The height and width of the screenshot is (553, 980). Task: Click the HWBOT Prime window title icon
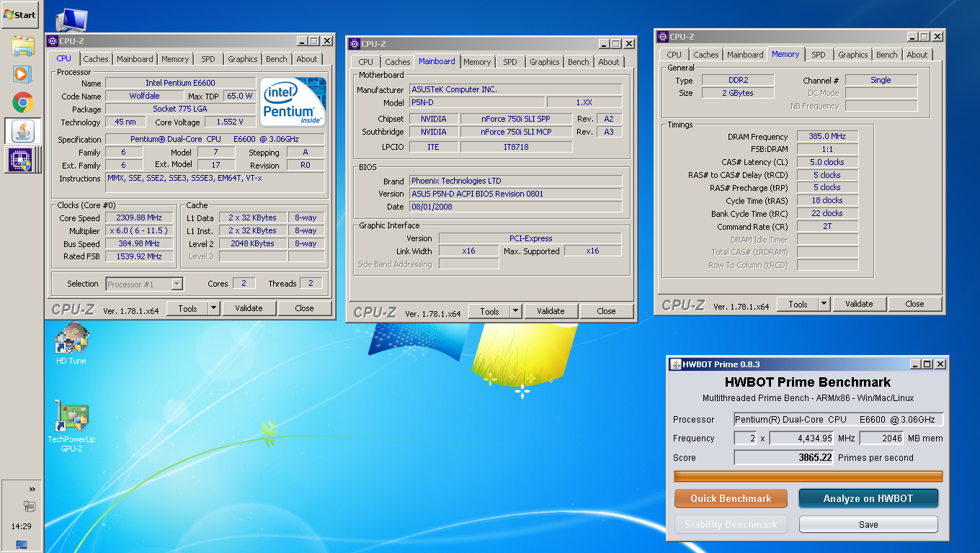pos(675,364)
